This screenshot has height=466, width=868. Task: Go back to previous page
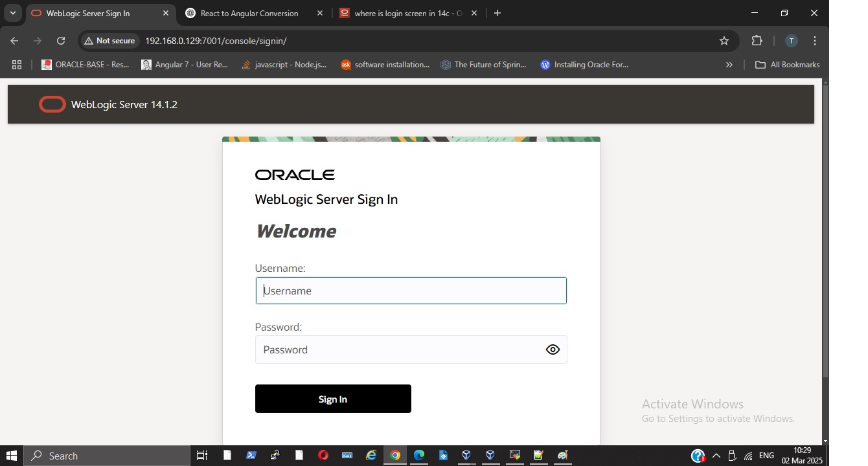tap(14, 41)
